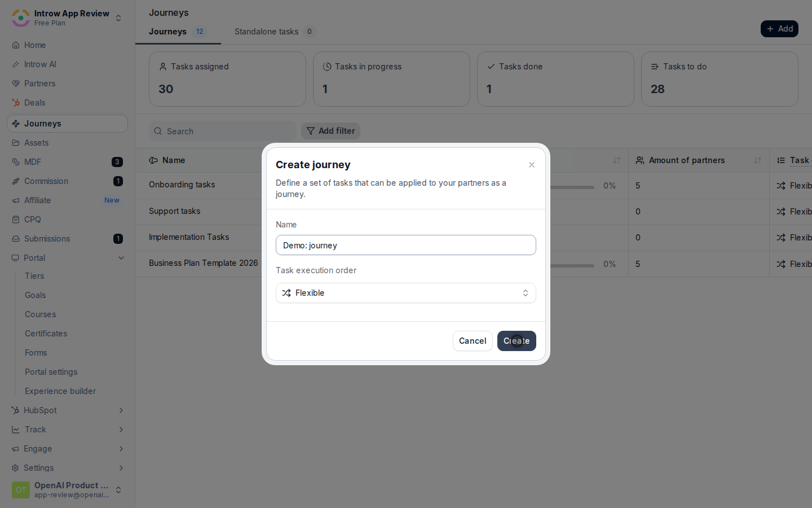
Task: Click the Engage megaphone icon
Action: [16, 449]
